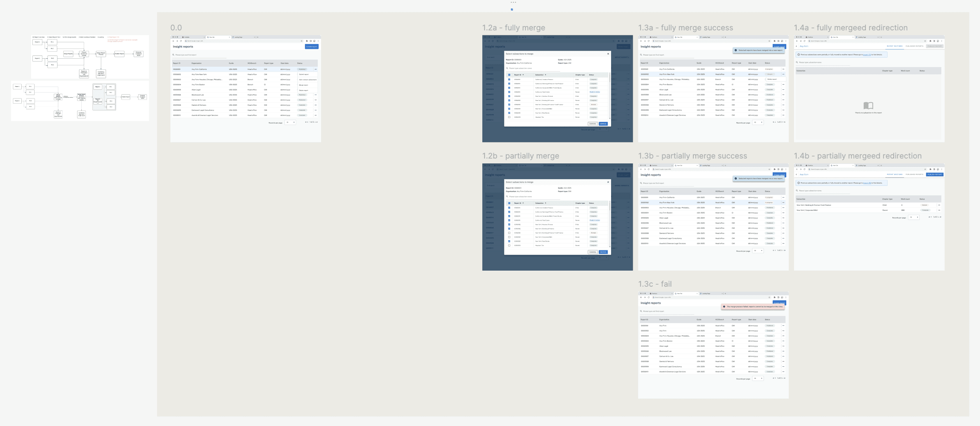Screen dimensions: 980x426
Task: Click the first flowchart thumbnail at top left
Action: tap(90, 57)
